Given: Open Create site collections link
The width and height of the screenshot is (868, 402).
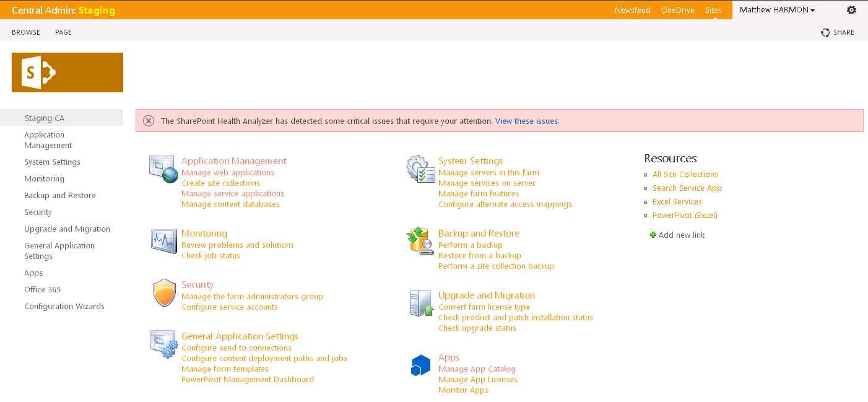Looking at the screenshot, I should (x=220, y=183).
